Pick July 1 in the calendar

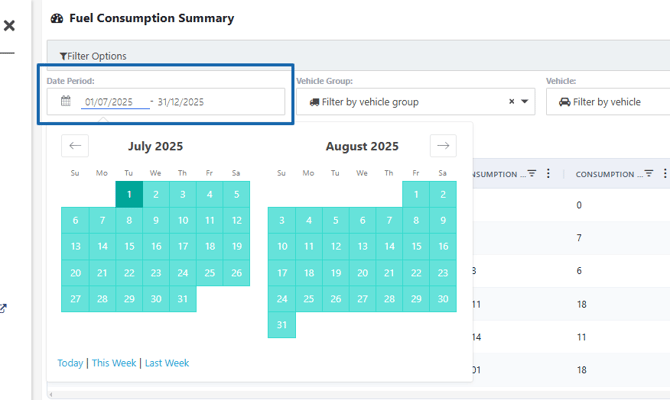click(129, 194)
